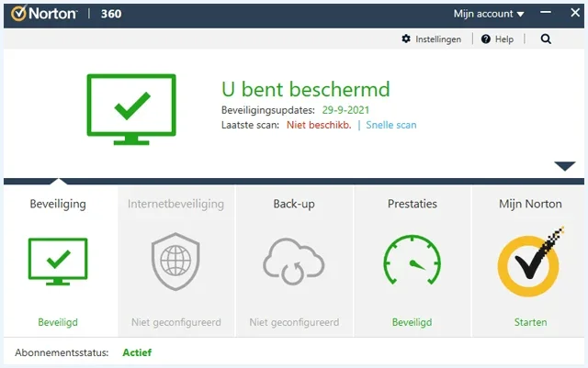Click the Norton logo checkmark icon
The image size is (588, 368).
[x=17, y=14]
